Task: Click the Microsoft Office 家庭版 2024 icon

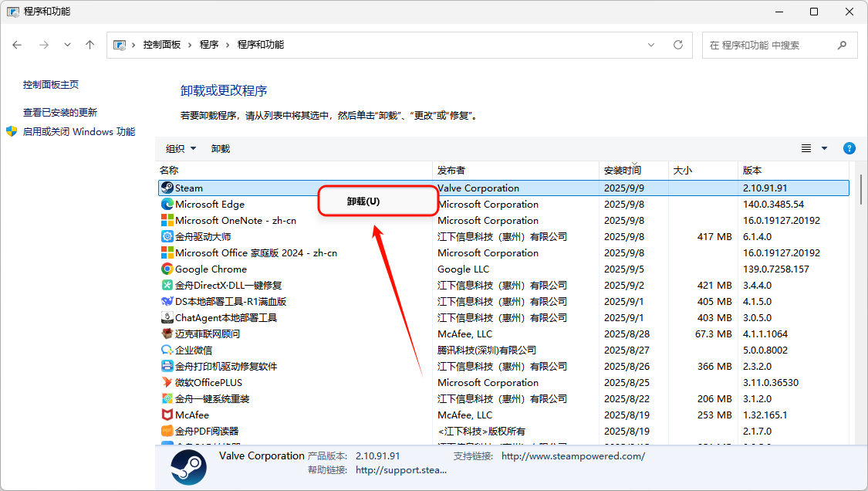Action: click(167, 252)
